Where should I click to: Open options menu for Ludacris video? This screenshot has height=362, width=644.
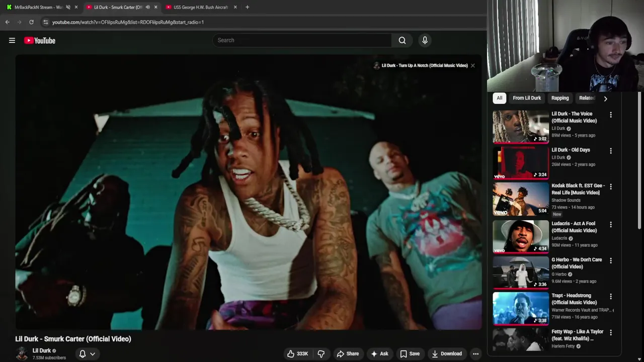[x=611, y=225]
